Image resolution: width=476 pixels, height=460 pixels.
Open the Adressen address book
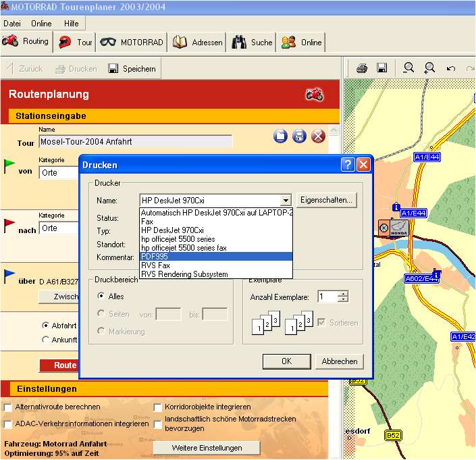click(198, 42)
